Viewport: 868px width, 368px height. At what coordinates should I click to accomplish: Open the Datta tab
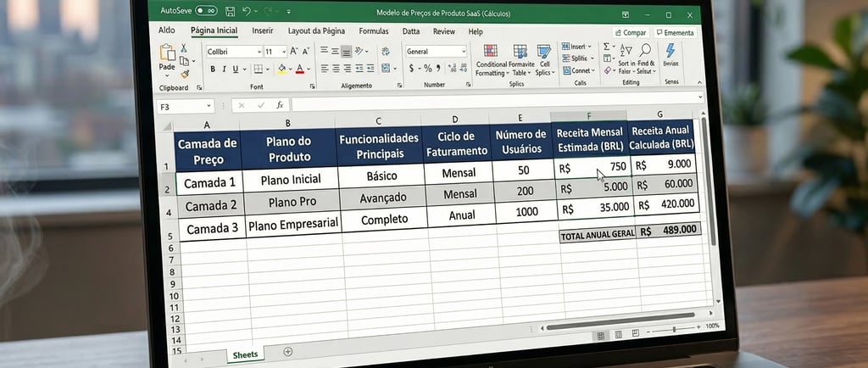point(411,31)
